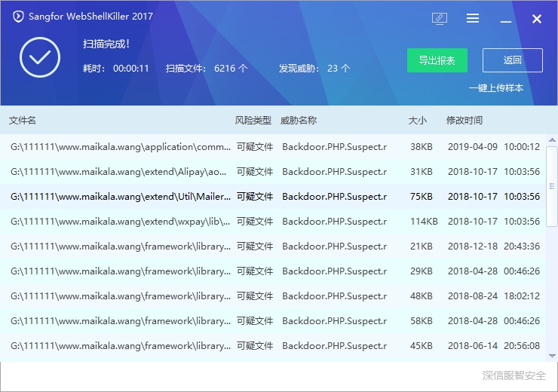Click scrollbar up arrow
Screen dimensions: 558x392
click(x=552, y=140)
